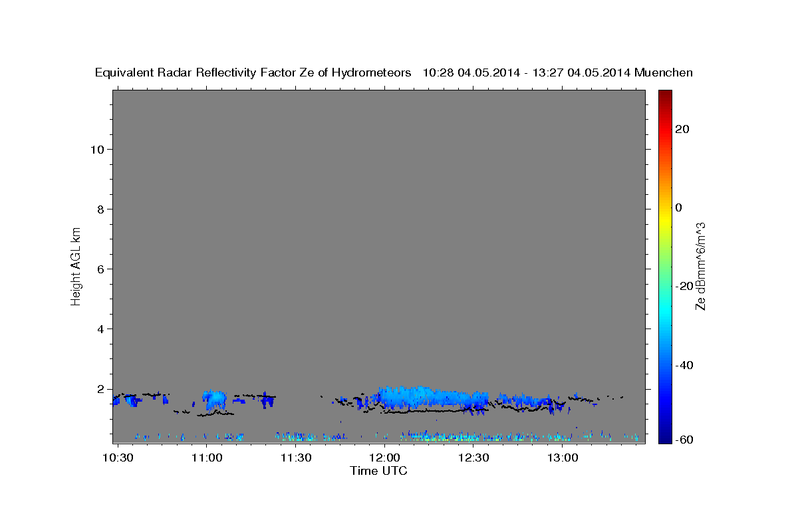Click the '12:30' time tick label
798x532 pixels.
tap(473, 458)
